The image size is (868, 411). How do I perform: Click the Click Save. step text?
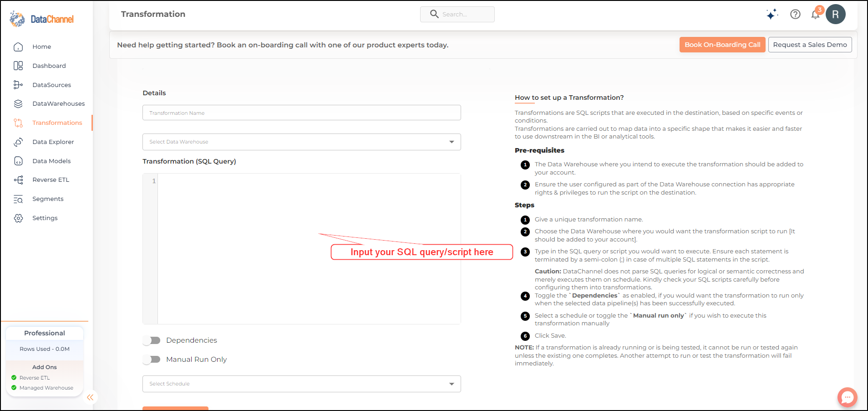(550, 336)
